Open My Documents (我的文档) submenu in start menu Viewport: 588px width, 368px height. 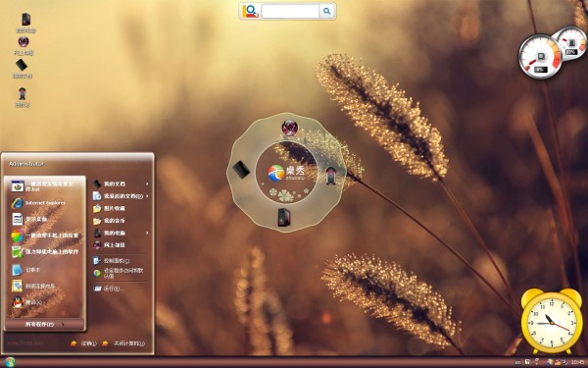click(121, 184)
